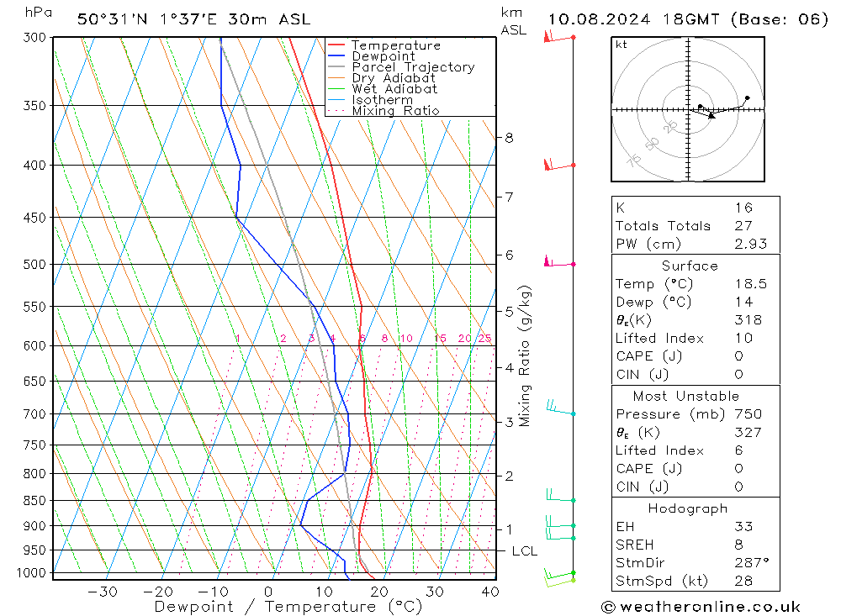Click the PW (cm) value 2.93
Viewport: 841px width, 616px height.
751,244
